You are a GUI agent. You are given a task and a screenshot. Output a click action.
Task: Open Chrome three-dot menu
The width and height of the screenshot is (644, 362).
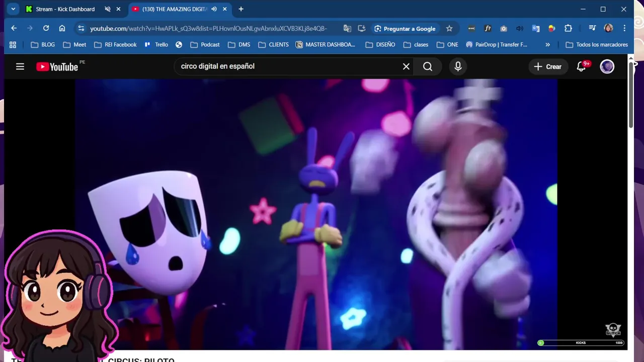[x=624, y=29]
